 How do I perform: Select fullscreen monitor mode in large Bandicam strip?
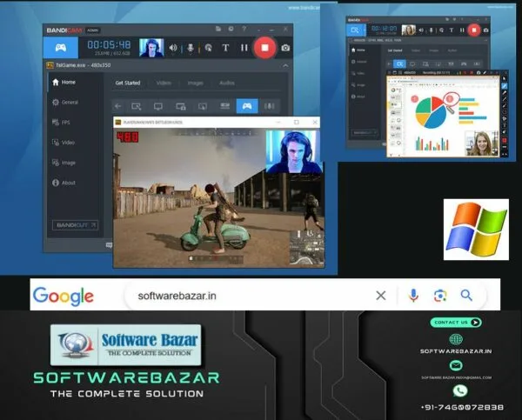158,106
